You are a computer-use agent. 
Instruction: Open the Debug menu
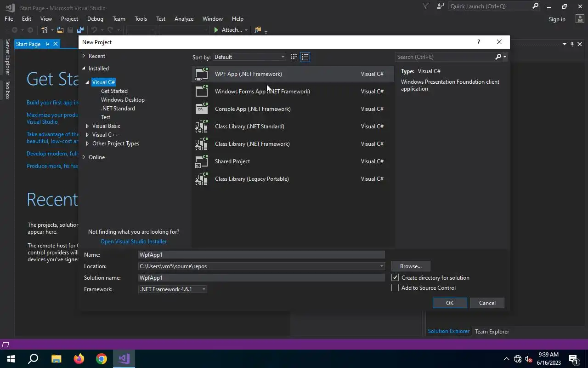pyautogui.click(x=95, y=19)
